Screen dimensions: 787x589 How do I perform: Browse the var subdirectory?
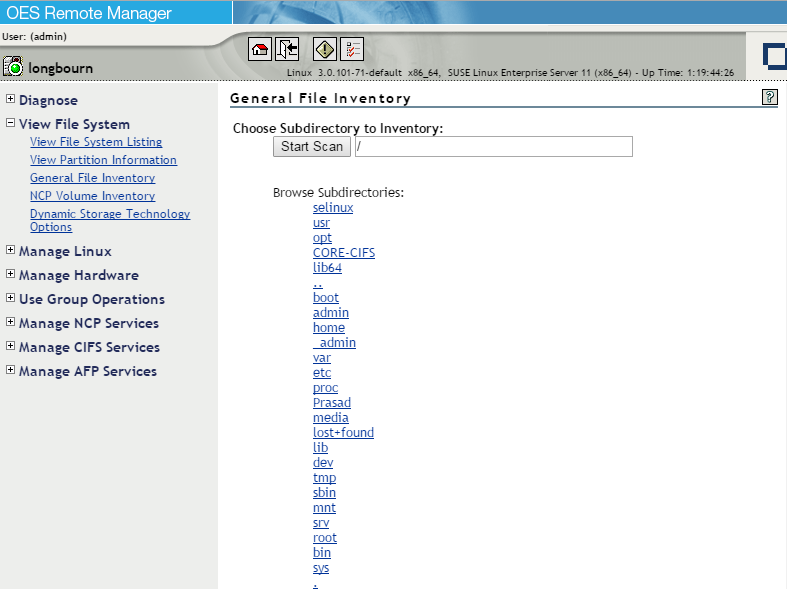click(x=322, y=358)
